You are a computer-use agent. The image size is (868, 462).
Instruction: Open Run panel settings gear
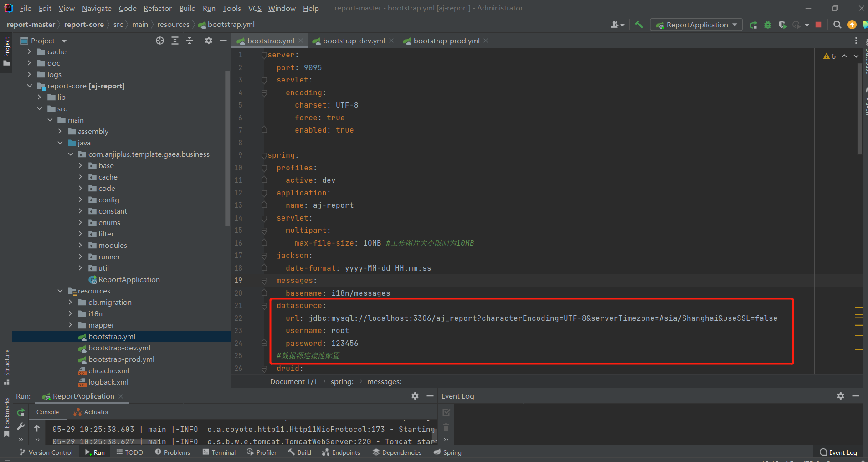[415, 396]
